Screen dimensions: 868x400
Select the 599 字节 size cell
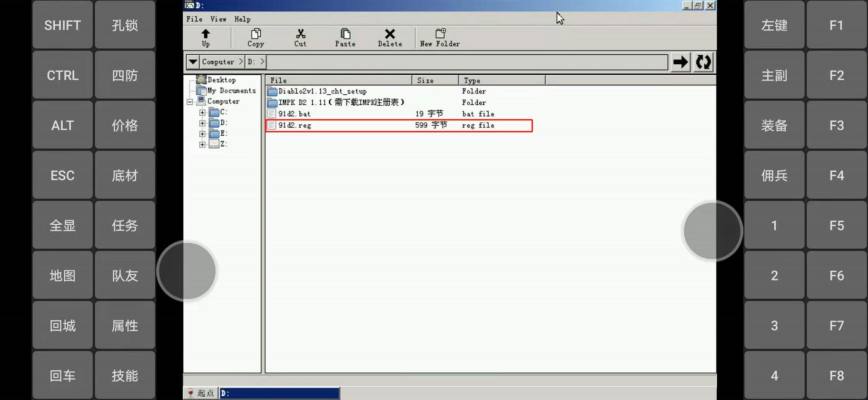point(431,125)
